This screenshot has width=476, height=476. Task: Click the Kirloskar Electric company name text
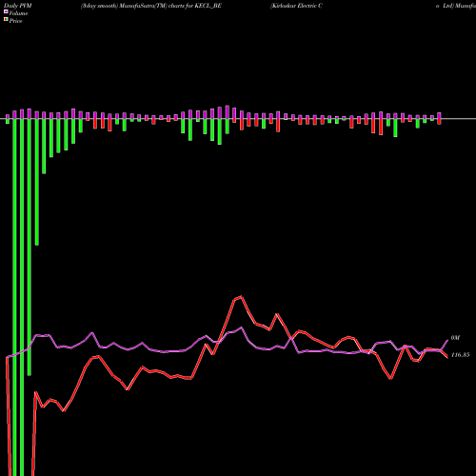[x=296, y=6]
